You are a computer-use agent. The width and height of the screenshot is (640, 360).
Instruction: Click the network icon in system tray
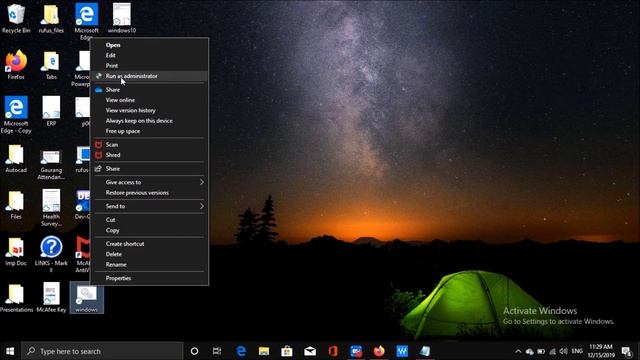[x=553, y=351]
